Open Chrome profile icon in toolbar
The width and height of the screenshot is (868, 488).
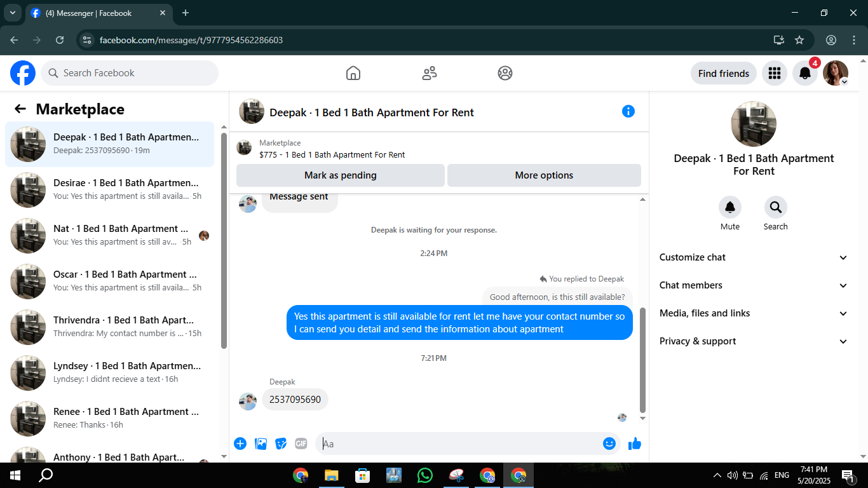coord(831,40)
